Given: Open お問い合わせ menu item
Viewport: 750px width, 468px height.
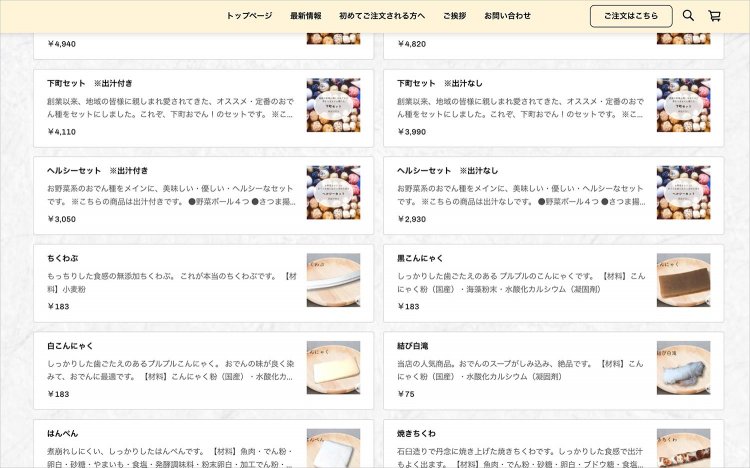Looking at the screenshot, I should [x=507, y=16].
